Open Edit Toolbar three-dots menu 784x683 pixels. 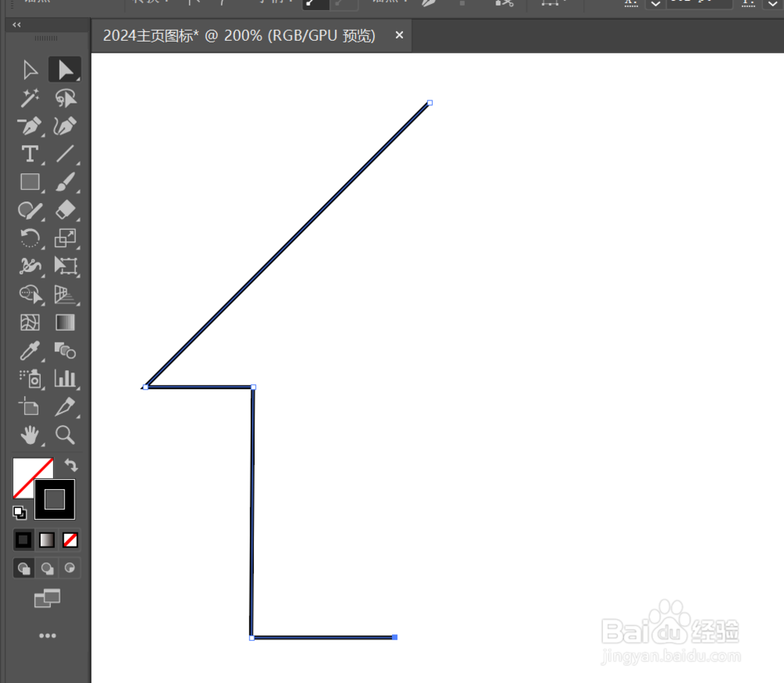click(48, 635)
